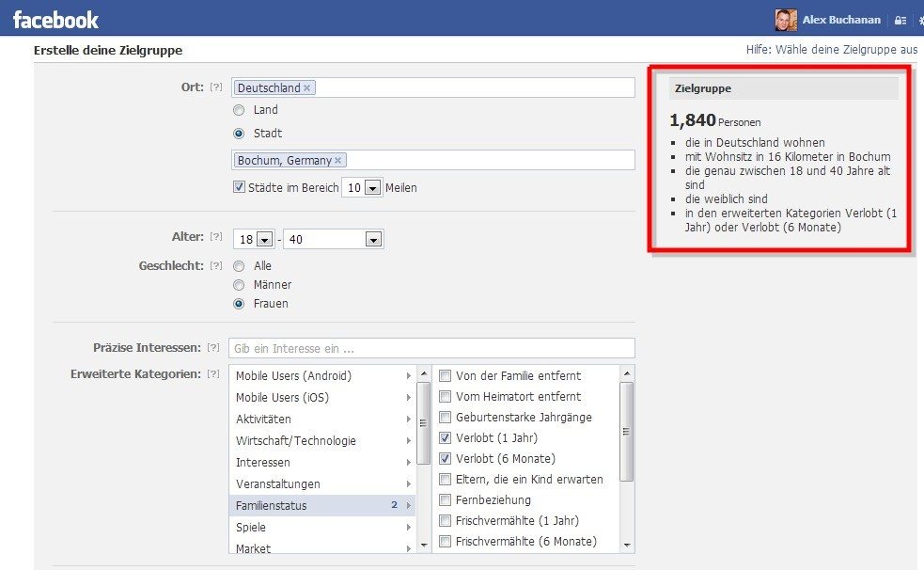Image resolution: width=924 pixels, height=570 pixels.
Task: Select the Männer gender option
Action: 239,285
